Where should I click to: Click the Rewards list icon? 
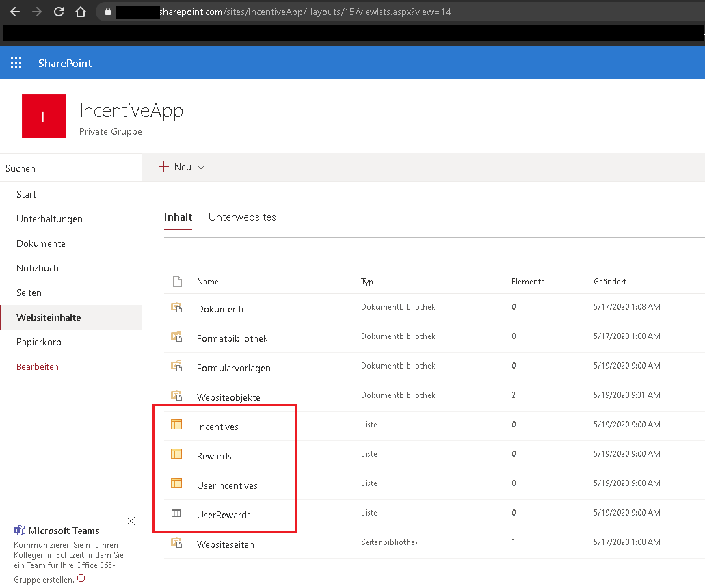[x=176, y=453]
